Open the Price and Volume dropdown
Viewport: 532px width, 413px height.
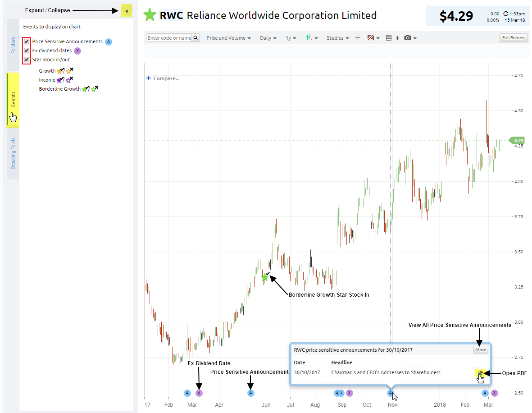[x=228, y=38]
